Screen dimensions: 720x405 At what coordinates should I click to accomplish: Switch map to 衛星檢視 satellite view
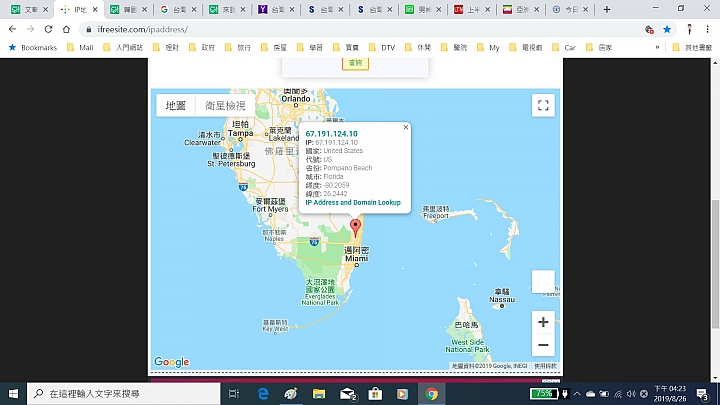point(225,106)
